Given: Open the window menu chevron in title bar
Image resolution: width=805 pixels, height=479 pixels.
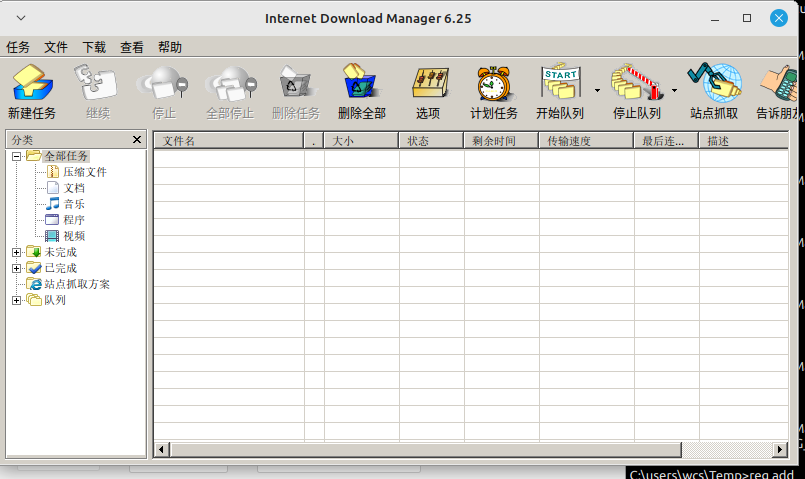Looking at the screenshot, I should tap(21, 18).
